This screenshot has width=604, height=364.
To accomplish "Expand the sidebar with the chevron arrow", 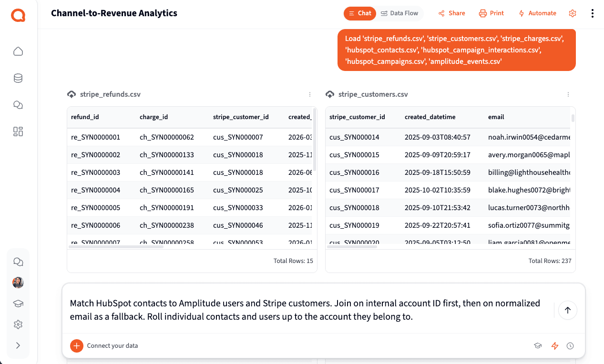I will (x=18, y=345).
